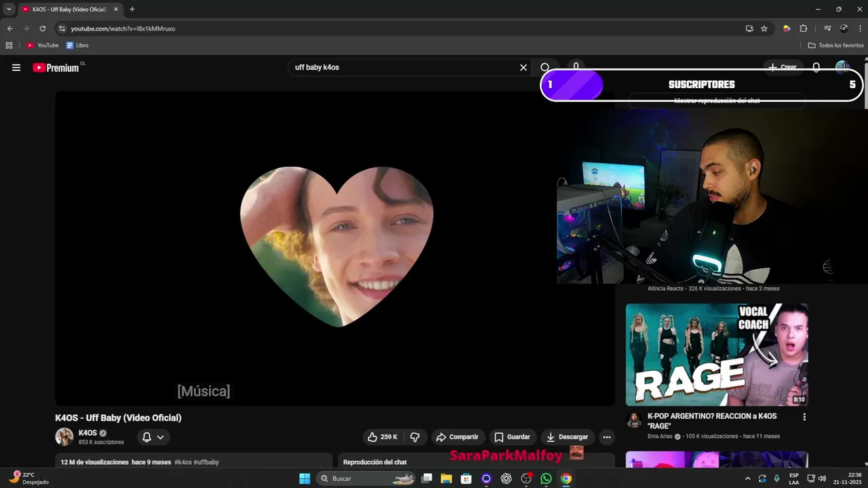
Task: Open WhatsApp from taskbar
Action: [546, 479]
